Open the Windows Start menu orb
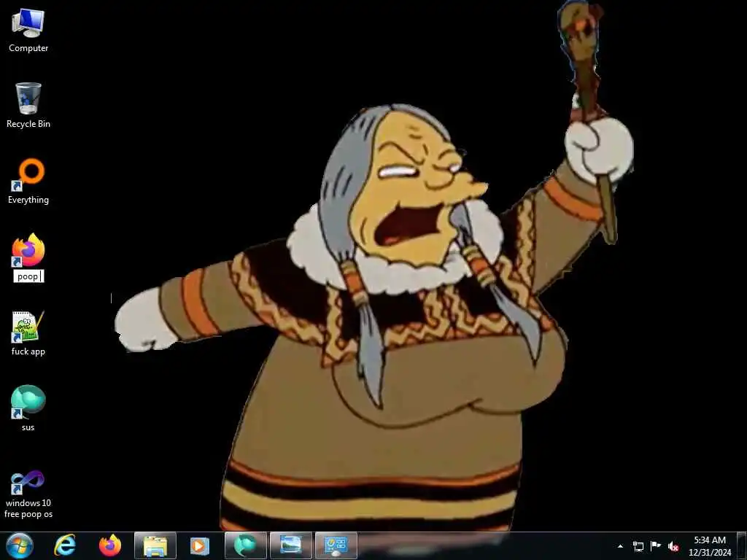Viewport: 747px width, 560px height. (x=20, y=545)
